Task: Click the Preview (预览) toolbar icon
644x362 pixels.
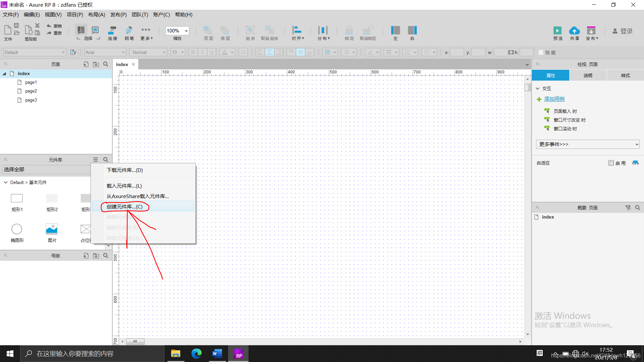Action: (557, 31)
